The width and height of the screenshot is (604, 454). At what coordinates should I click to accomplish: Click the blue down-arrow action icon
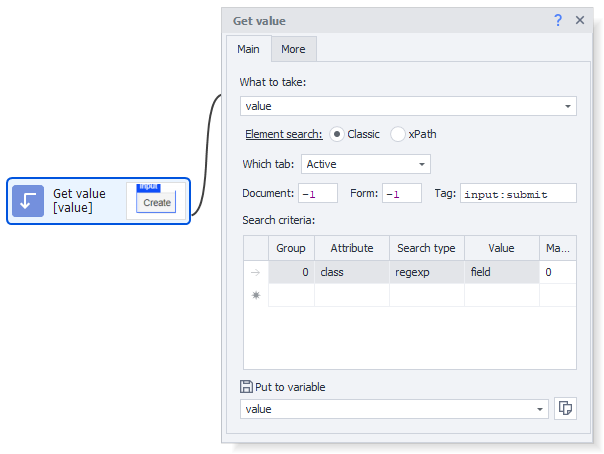pyautogui.click(x=28, y=201)
